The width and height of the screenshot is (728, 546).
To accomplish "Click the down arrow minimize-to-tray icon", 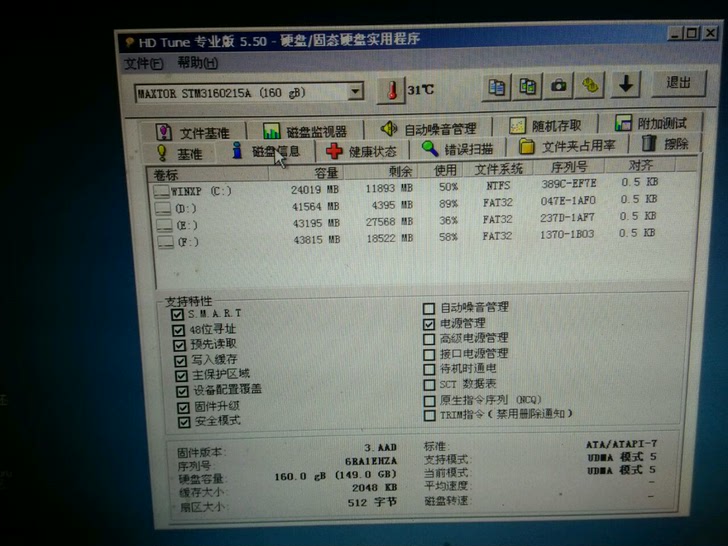I will point(625,84).
